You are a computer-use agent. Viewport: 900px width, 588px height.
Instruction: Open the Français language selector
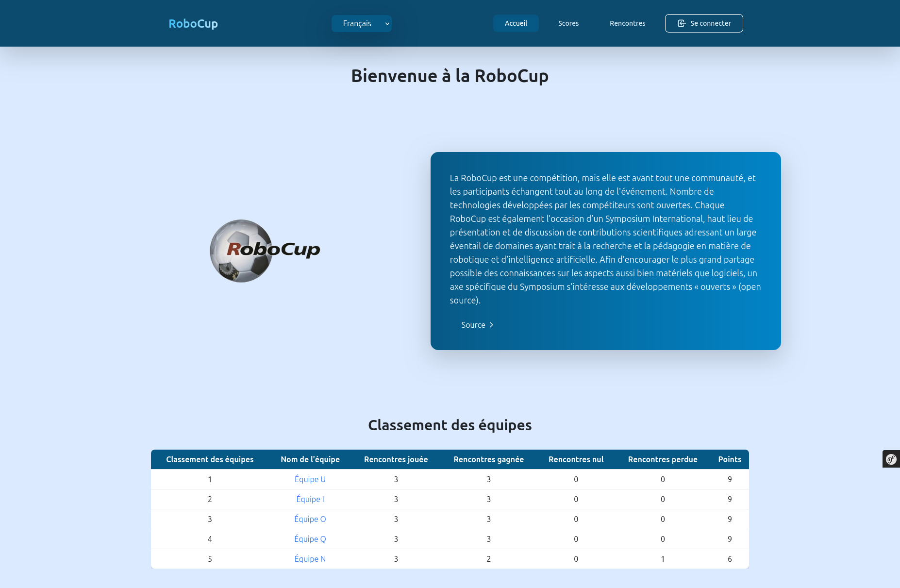[361, 23]
